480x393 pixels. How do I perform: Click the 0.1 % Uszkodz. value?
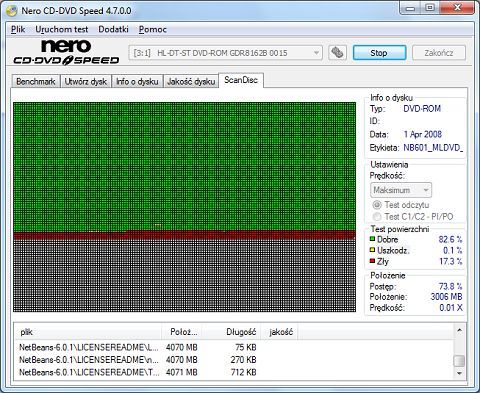(x=453, y=250)
